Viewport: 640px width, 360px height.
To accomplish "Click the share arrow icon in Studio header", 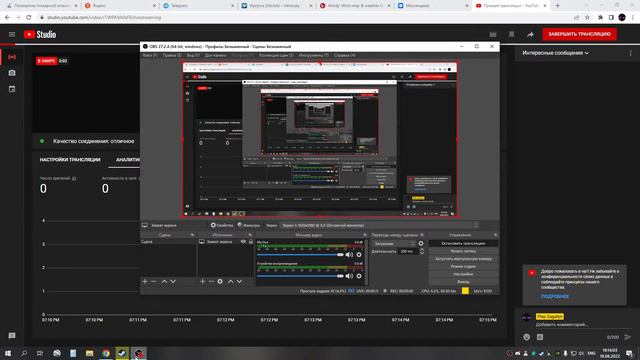I will [530, 35].
